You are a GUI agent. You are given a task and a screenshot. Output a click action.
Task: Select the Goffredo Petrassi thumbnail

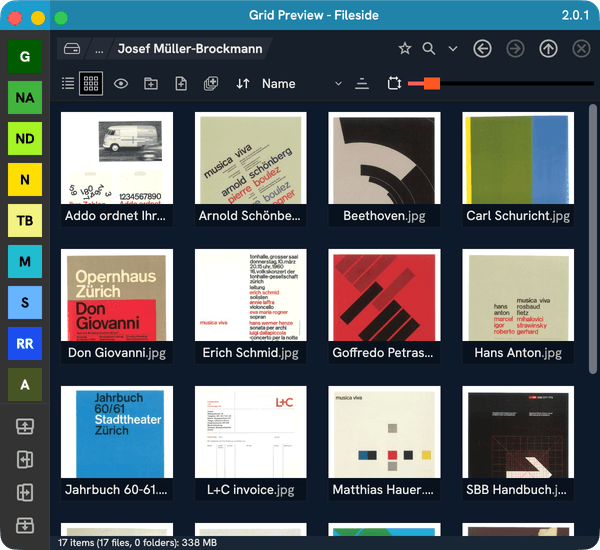[x=384, y=295]
